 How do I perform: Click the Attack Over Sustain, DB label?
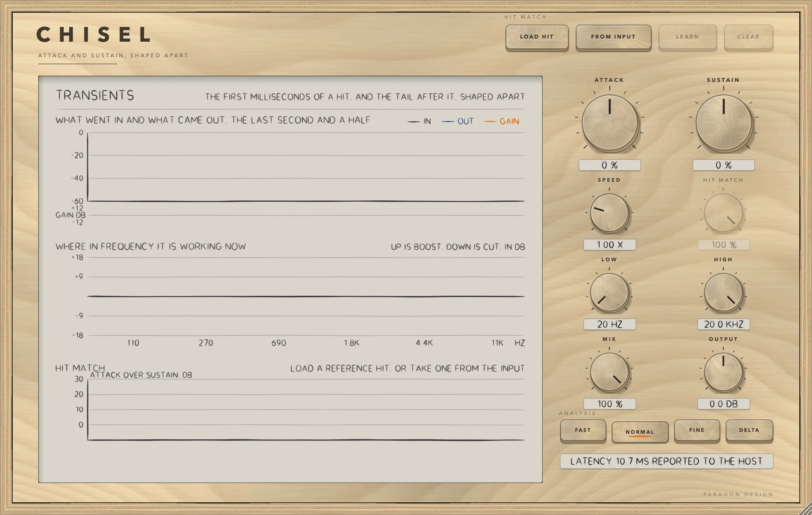coord(141,375)
